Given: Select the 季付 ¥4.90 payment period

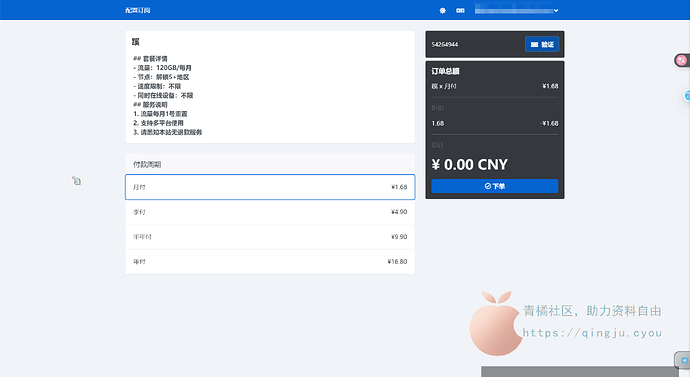Looking at the screenshot, I should coord(270,212).
